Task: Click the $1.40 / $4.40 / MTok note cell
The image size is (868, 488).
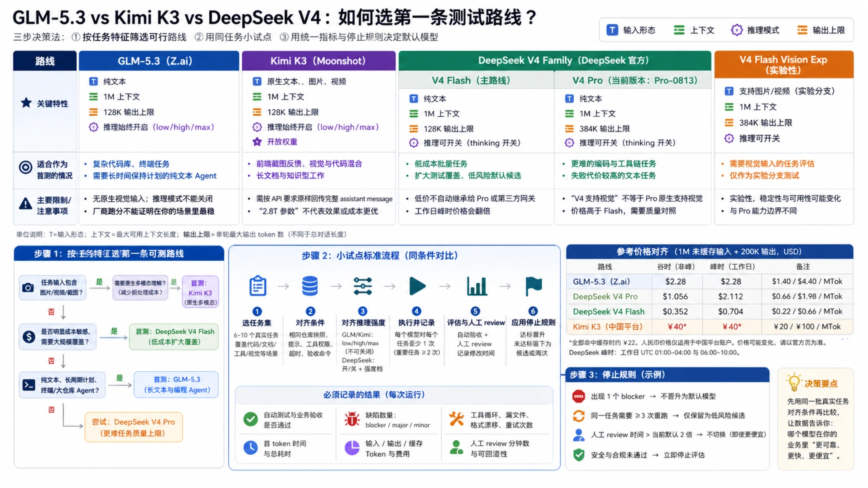Action: (807, 282)
